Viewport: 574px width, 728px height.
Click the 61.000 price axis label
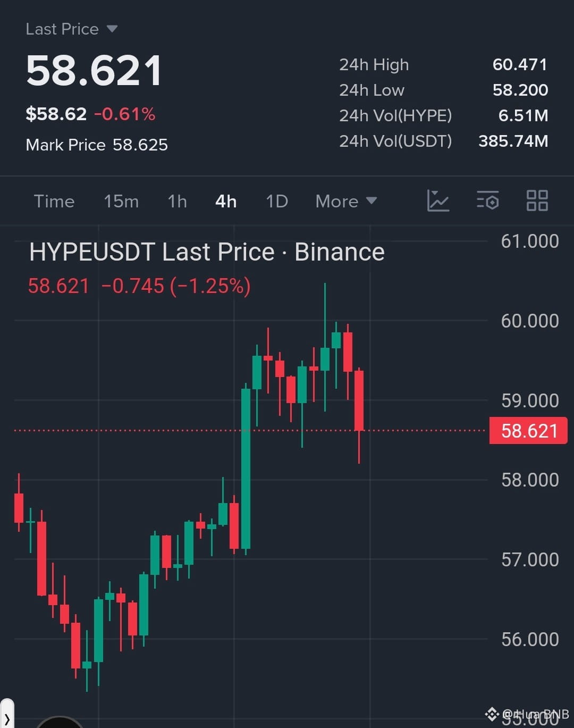[530, 241]
